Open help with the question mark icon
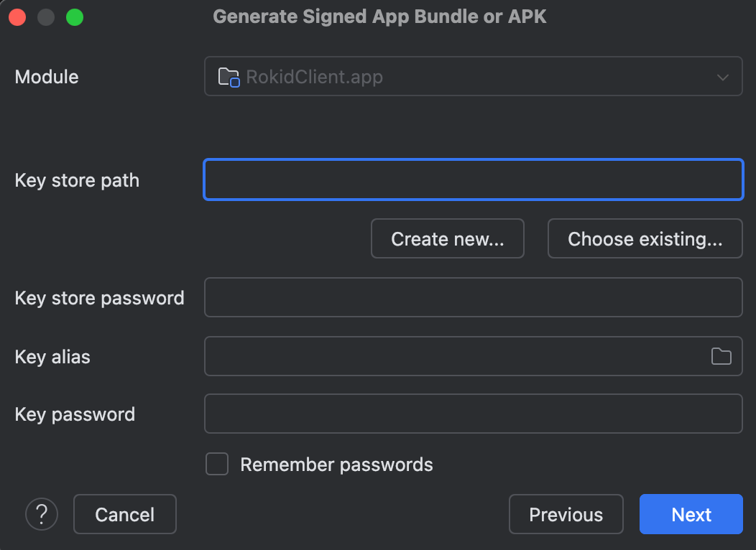Viewport: 756px width, 550px height. [42, 514]
